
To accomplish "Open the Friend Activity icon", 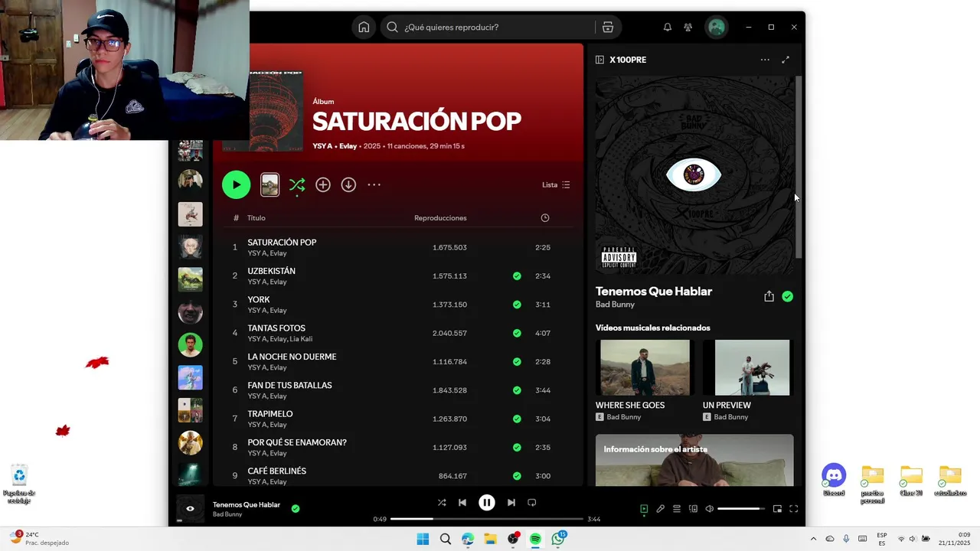I will coord(688,27).
